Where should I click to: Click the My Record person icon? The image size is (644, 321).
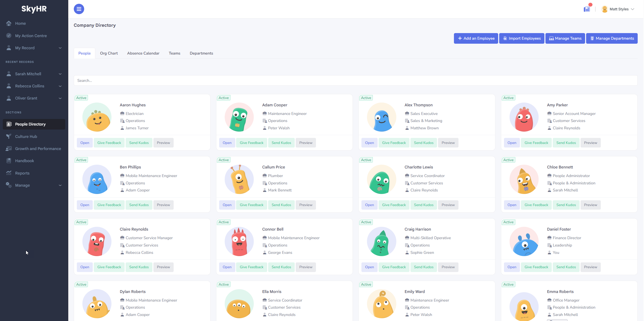pyautogui.click(x=9, y=48)
